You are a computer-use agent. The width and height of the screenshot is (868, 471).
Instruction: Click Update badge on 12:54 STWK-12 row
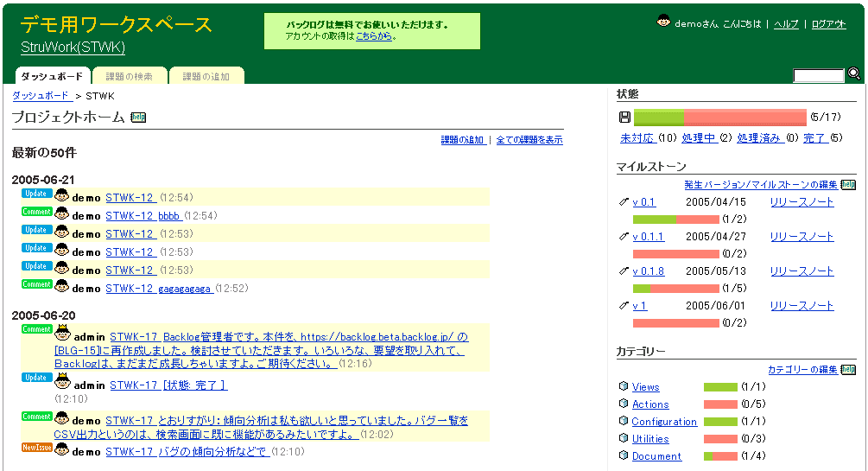point(37,194)
